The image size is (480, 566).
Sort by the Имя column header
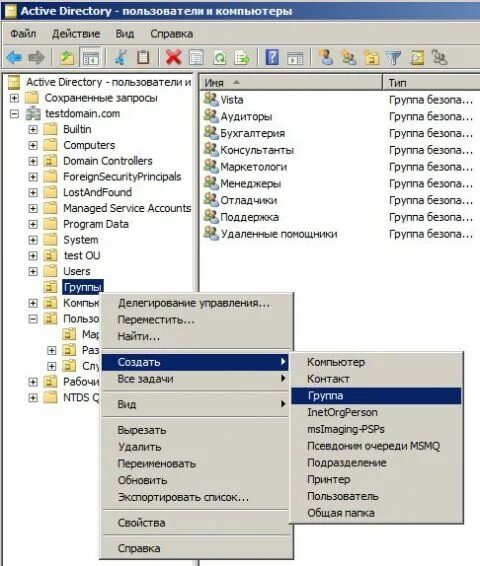click(x=291, y=83)
